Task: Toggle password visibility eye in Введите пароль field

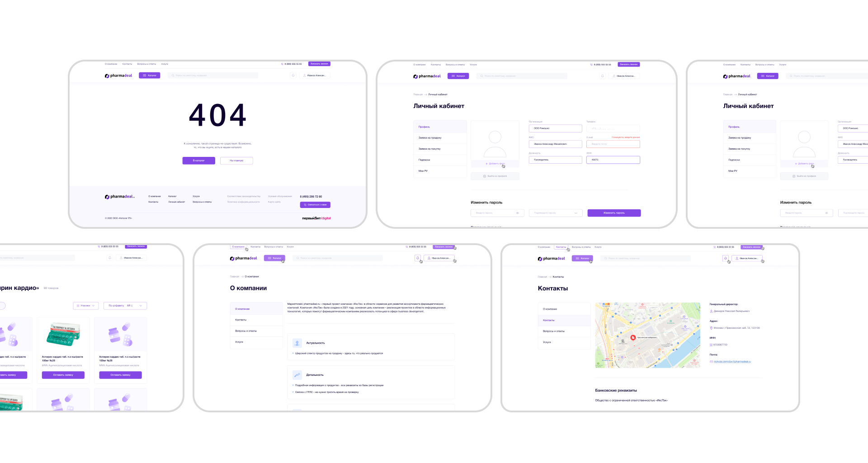Action: point(518,213)
